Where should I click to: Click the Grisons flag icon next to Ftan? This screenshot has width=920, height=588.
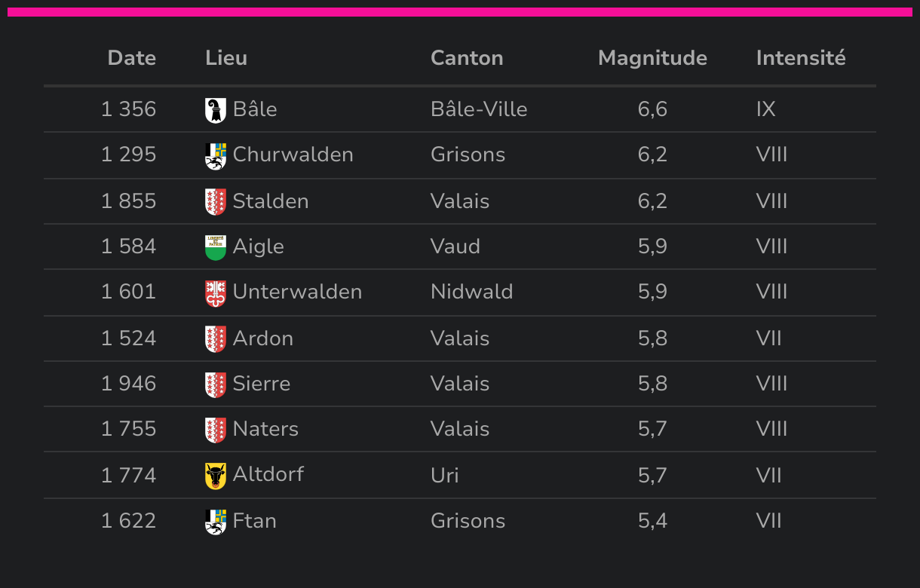pyautogui.click(x=216, y=522)
